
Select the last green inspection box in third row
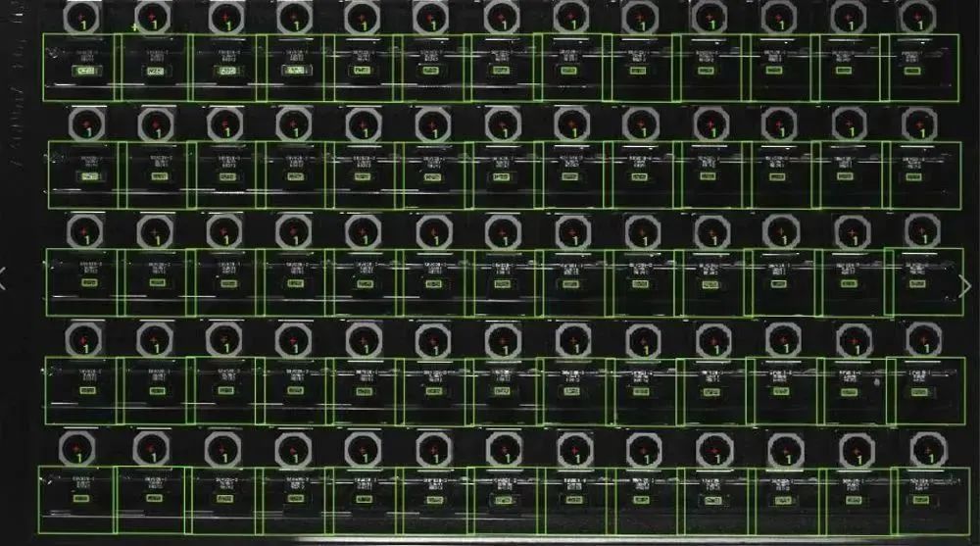(x=923, y=282)
